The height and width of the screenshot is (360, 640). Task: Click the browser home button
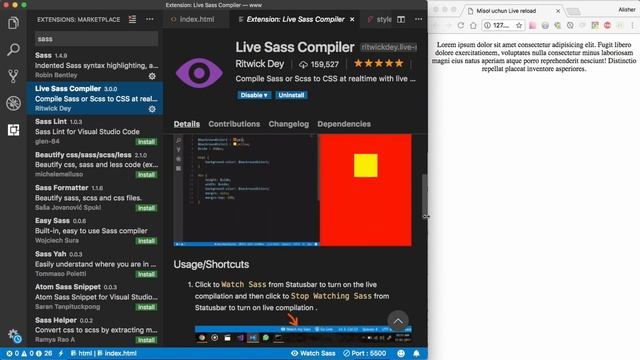[473, 25]
